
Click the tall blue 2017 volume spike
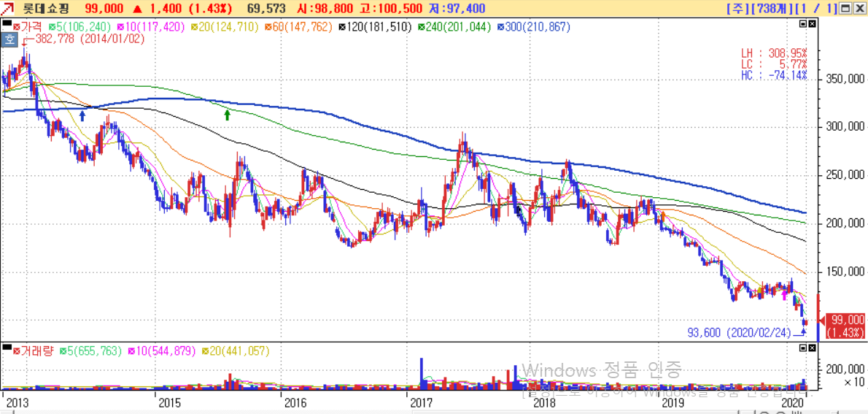click(422, 374)
